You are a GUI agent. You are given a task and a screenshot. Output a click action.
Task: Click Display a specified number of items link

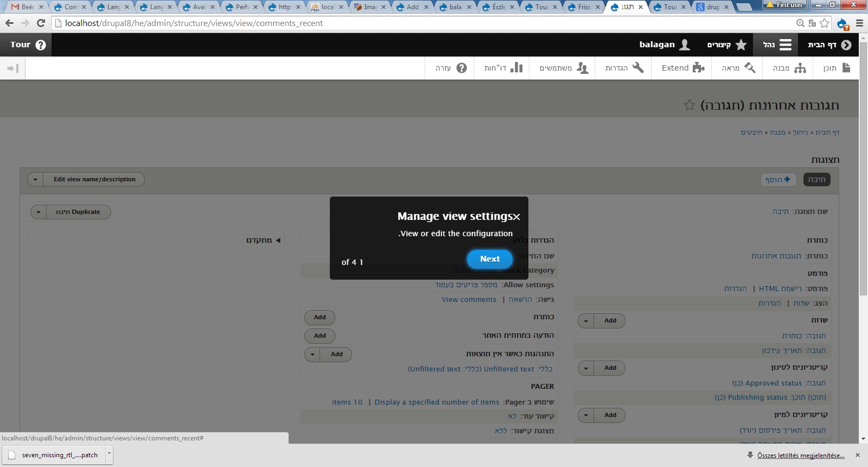click(x=437, y=402)
